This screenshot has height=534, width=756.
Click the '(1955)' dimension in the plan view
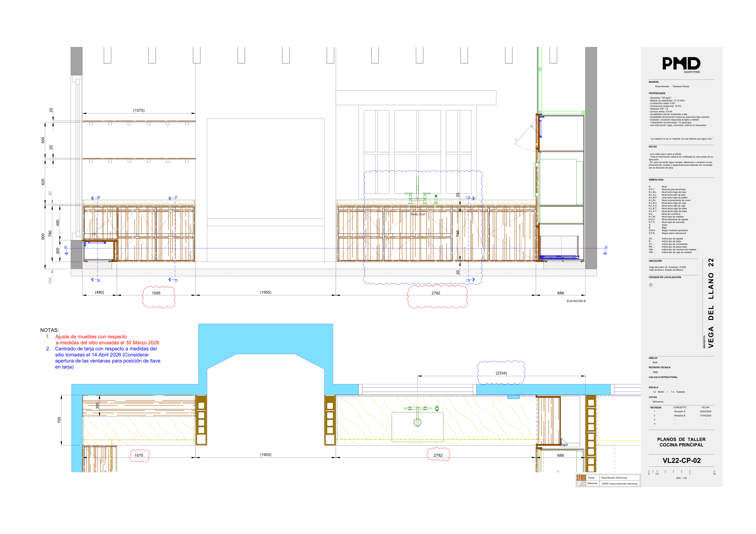click(266, 455)
